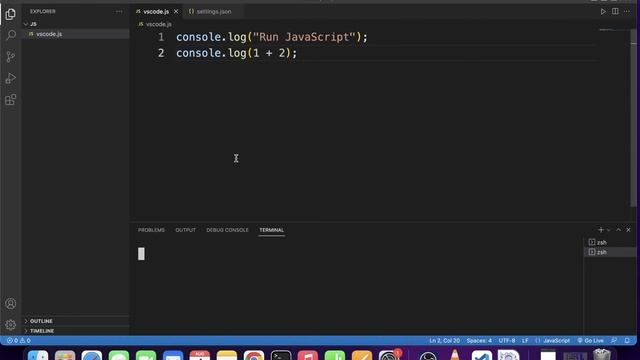Open the Source Control view

[x=11, y=57]
